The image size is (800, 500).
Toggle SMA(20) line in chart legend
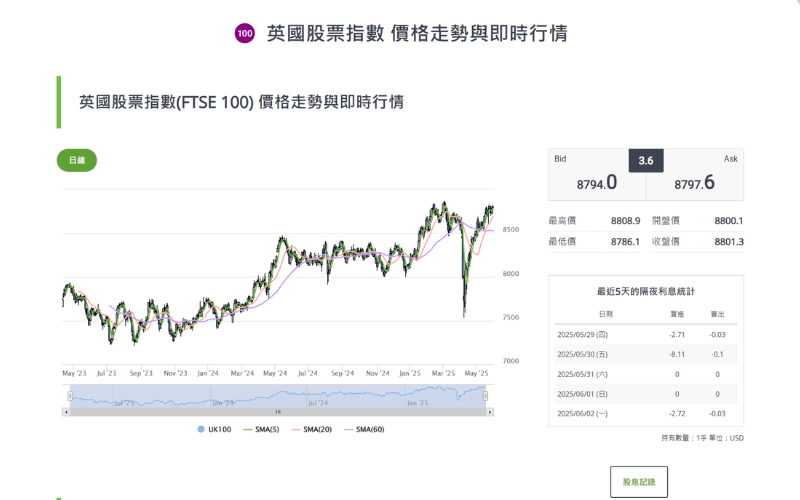312,429
